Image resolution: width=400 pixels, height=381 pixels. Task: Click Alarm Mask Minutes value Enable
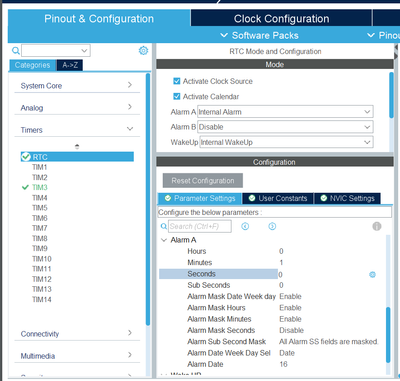290,319
